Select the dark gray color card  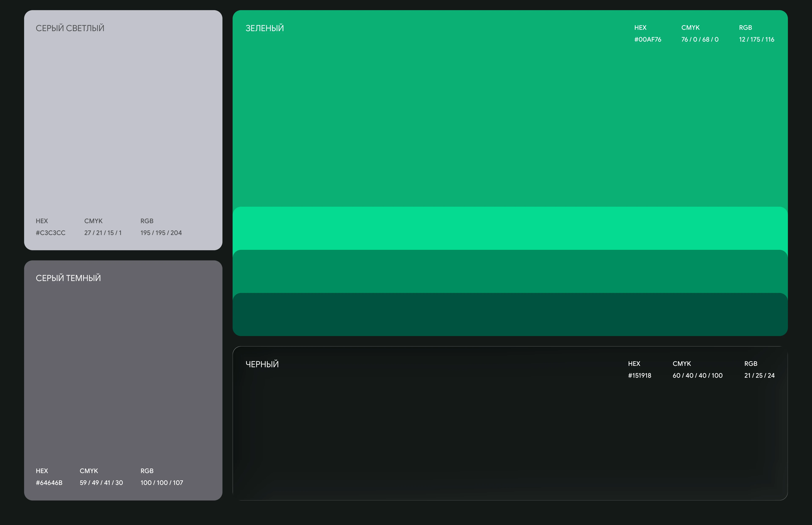click(123, 380)
